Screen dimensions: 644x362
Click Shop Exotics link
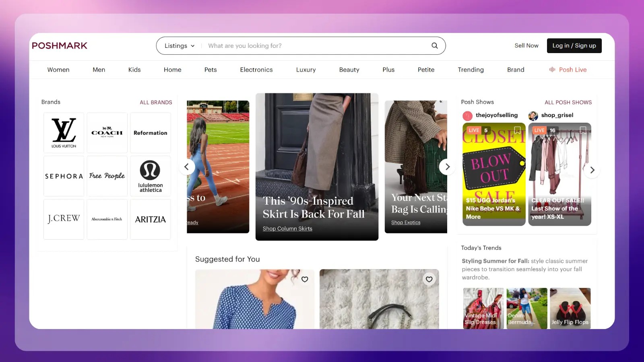[406, 222]
